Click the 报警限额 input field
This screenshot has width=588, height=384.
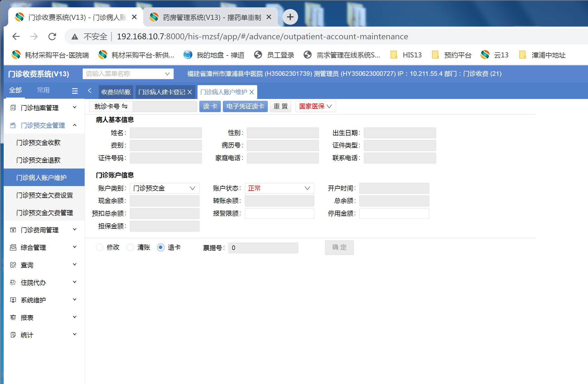(279, 213)
